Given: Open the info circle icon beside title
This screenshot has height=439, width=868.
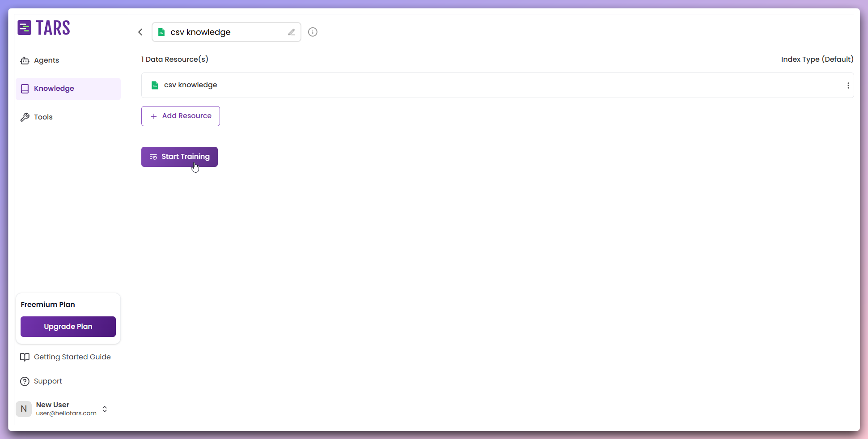Looking at the screenshot, I should tap(313, 32).
